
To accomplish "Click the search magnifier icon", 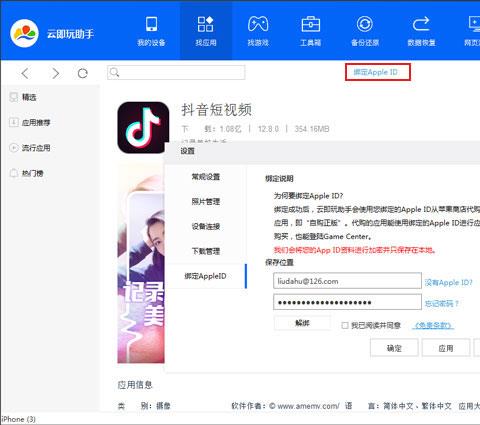I will pos(114,72).
